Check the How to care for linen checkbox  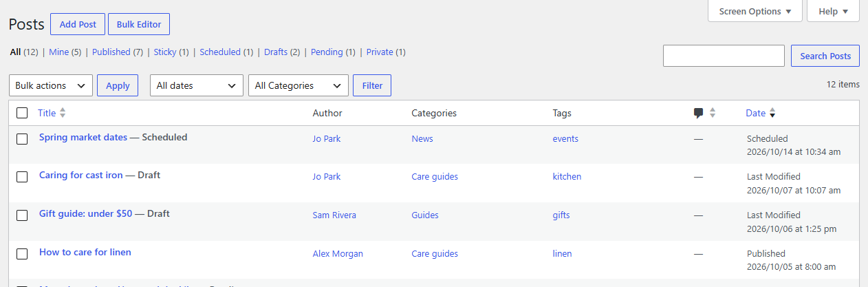22,253
